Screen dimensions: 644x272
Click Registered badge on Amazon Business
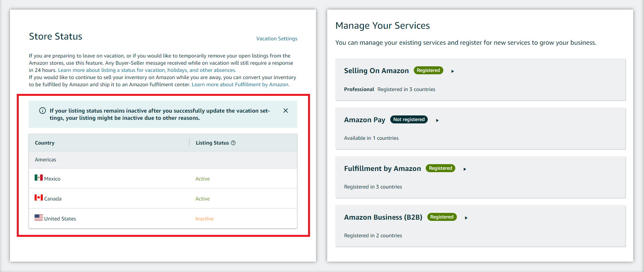point(442,217)
